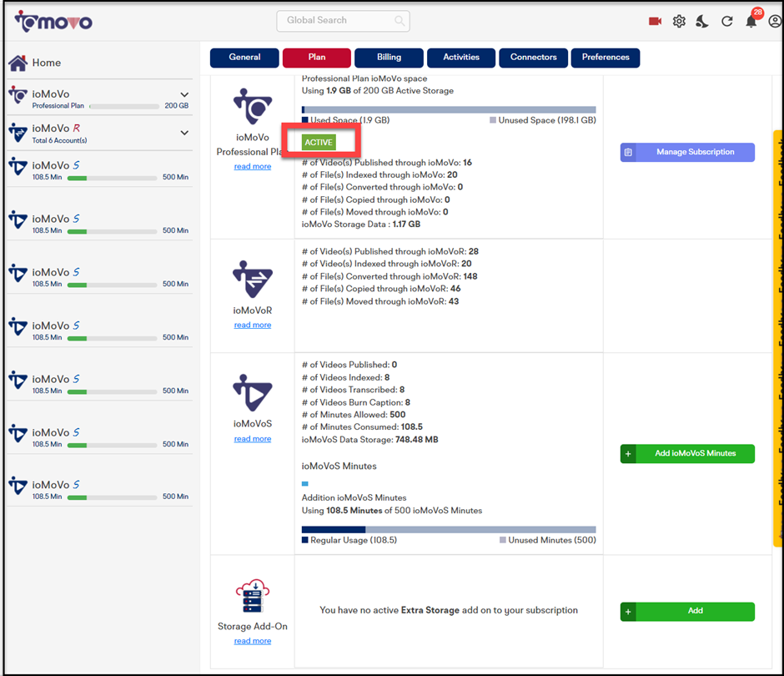Click the 200 GB sidebar storage bar
This screenshot has height=676, width=784.
(x=124, y=106)
